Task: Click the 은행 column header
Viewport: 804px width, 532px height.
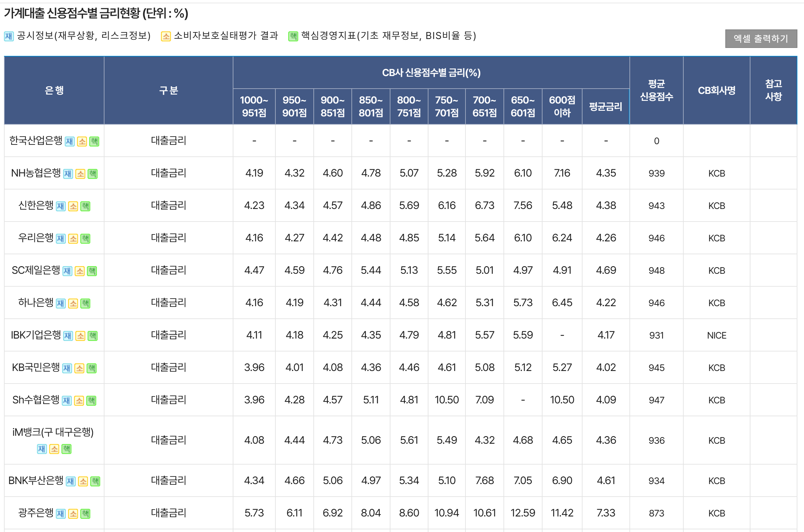Action: (x=54, y=90)
